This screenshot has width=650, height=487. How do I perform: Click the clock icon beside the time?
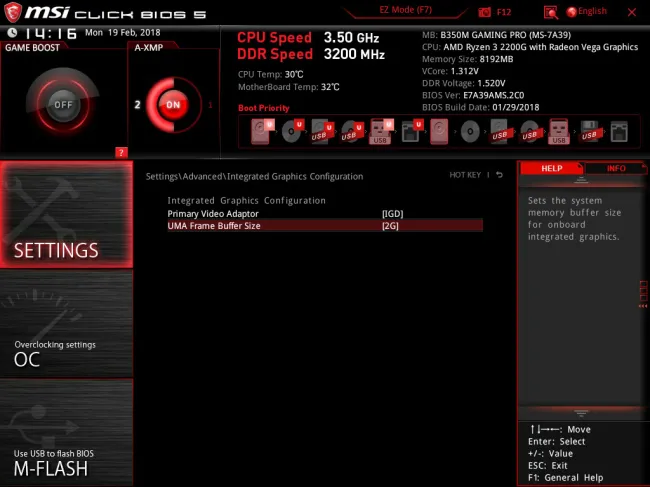(8, 33)
